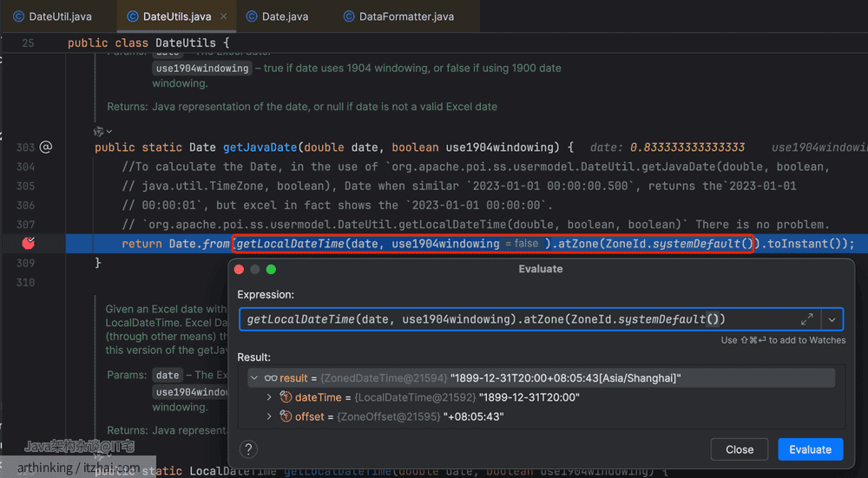Screen dimensions: 868x478
Task: Click the "= false" inline hint
Action: click(x=522, y=244)
